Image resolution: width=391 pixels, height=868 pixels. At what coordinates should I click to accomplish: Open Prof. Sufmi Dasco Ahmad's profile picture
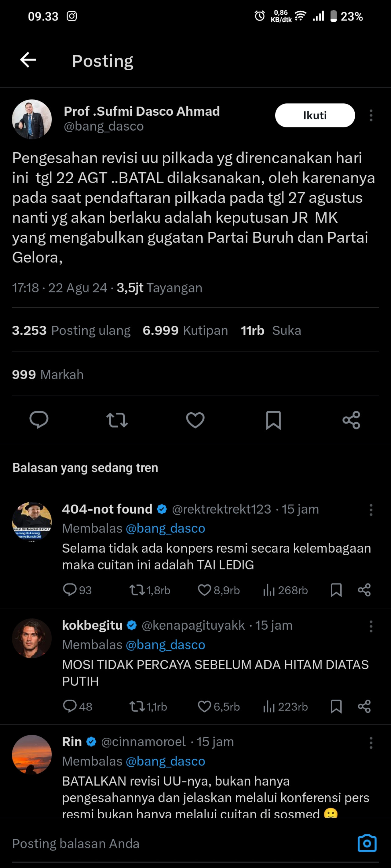(x=32, y=119)
